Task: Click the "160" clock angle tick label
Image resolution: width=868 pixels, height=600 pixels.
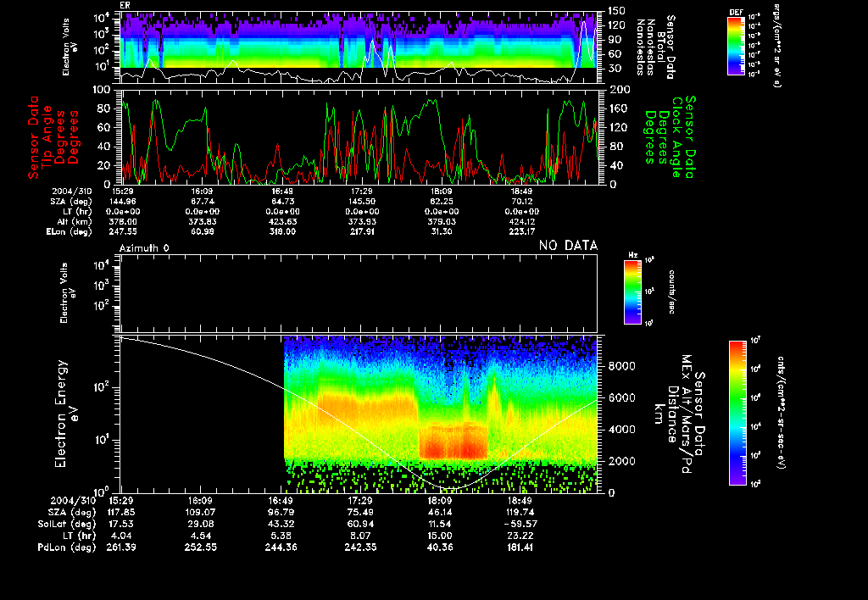Action: point(619,108)
